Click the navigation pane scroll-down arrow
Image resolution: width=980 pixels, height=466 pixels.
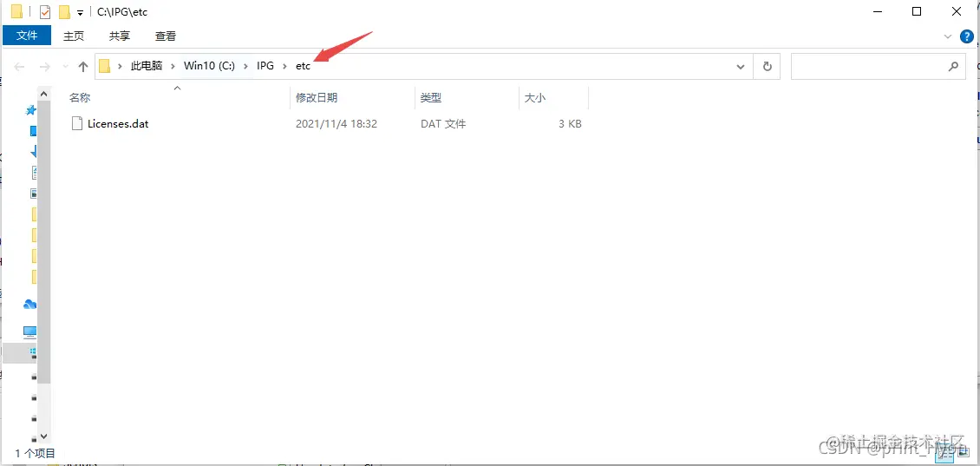pos(43,436)
